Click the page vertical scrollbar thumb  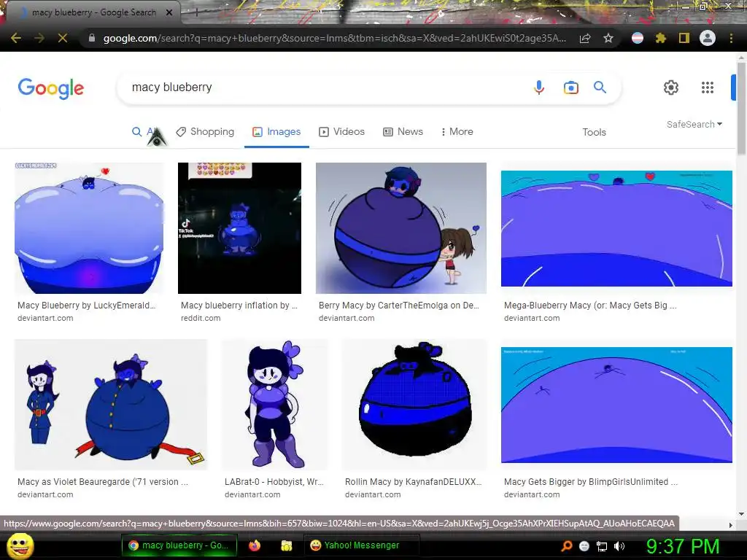click(741, 109)
